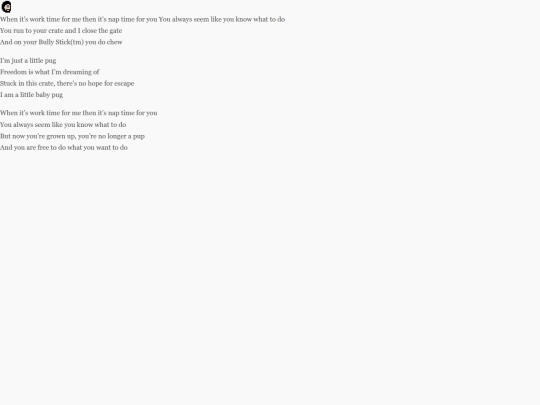540x405 pixels.
Task: Click "But now you're grown up" line
Action: [72, 136]
